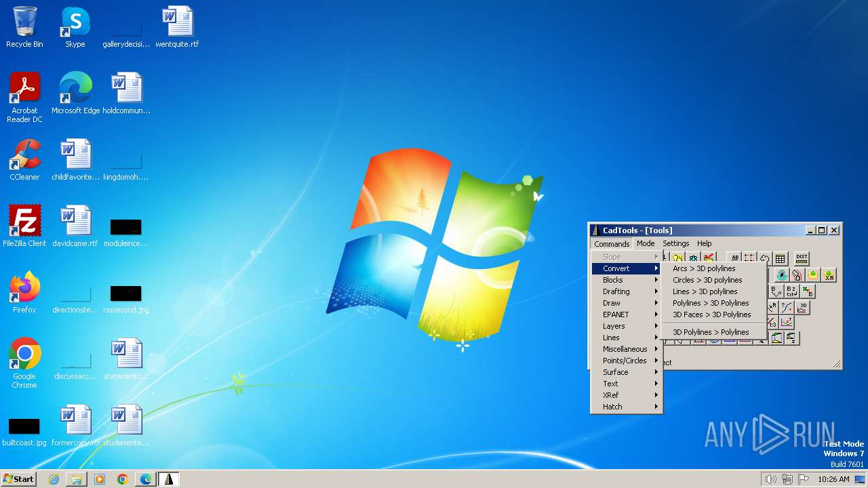Click the teal globe block icon
Image resolution: width=868 pixels, height=488 pixels.
(x=782, y=274)
